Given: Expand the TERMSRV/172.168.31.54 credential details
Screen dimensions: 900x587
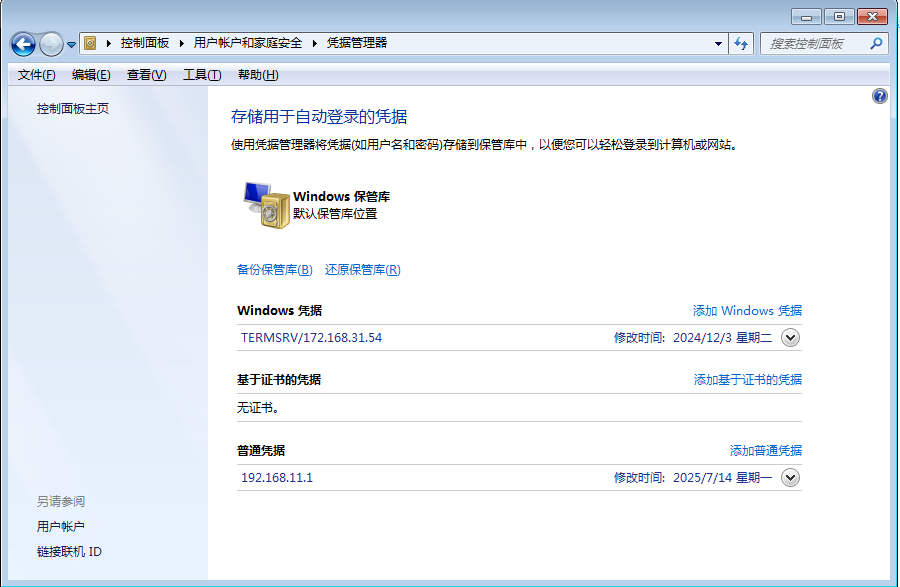Looking at the screenshot, I should point(790,338).
